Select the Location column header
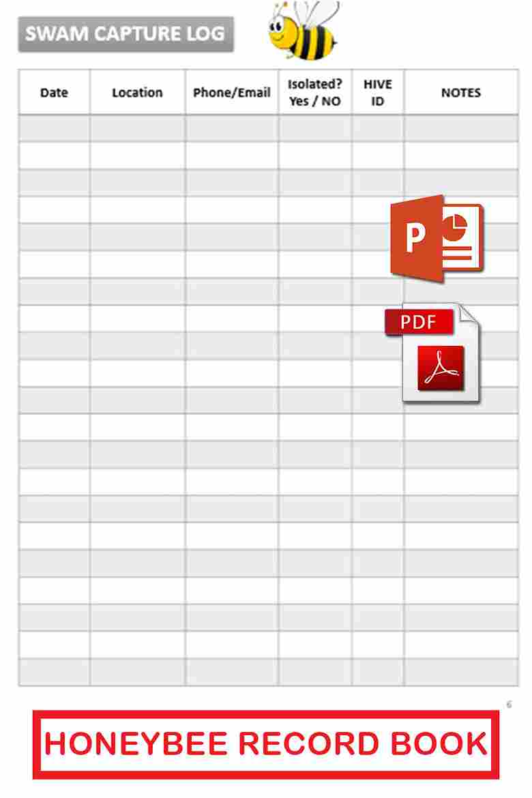 click(x=137, y=93)
